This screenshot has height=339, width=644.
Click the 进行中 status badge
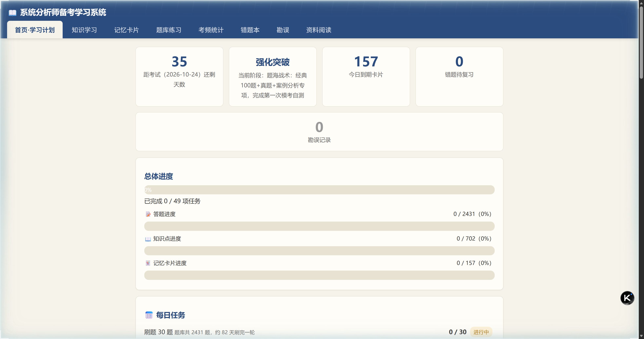[481, 332]
